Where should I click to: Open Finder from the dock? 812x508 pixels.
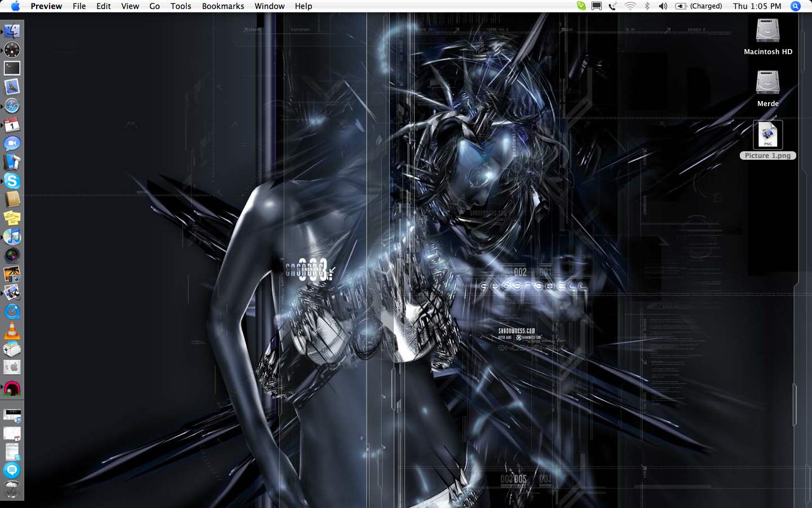coord(12,31)
